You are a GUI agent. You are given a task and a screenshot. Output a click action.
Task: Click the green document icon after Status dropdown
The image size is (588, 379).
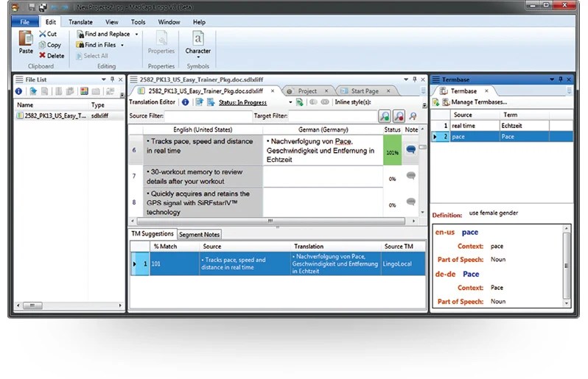[299, 102]
